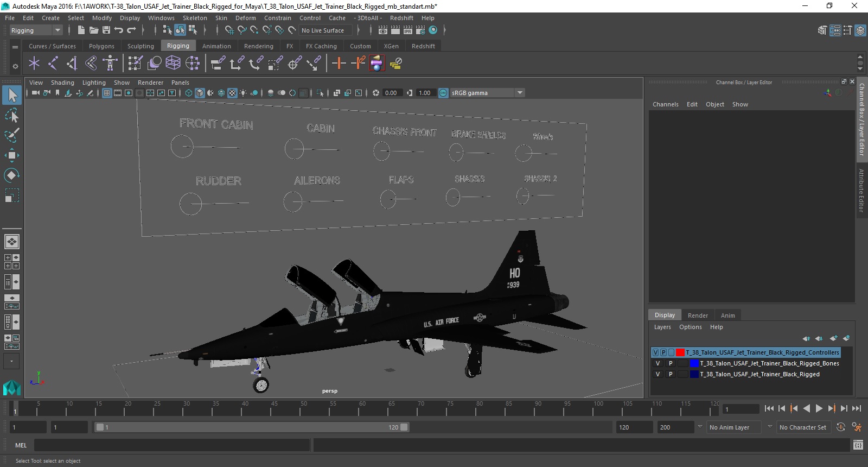
Task: Click play forwards button
Action: [x=819, y=408]
